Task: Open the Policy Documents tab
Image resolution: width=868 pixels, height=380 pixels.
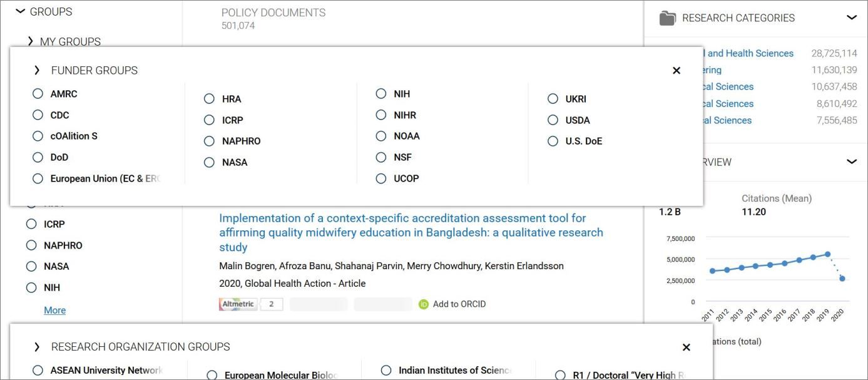Action: pos(273,18)
